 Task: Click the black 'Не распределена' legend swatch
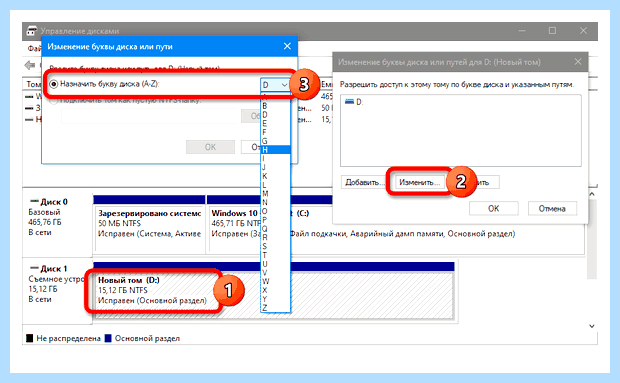[x=29, y=338]
